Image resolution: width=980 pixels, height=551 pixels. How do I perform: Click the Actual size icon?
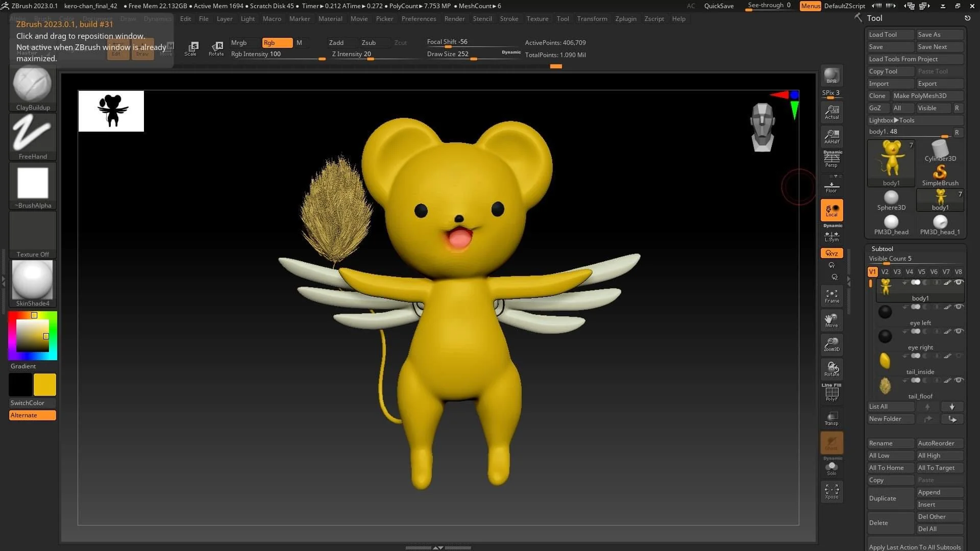click(x=831, y=112)
